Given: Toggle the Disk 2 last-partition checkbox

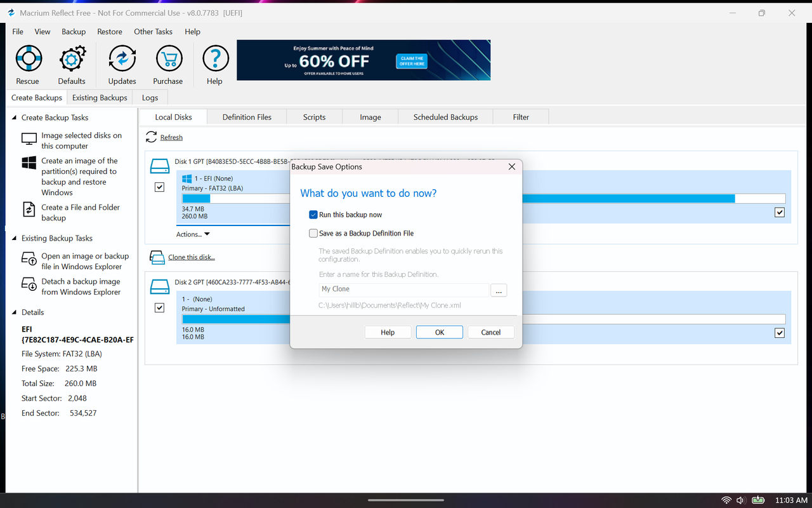Looking at the screenshot, I should [780, 333].
